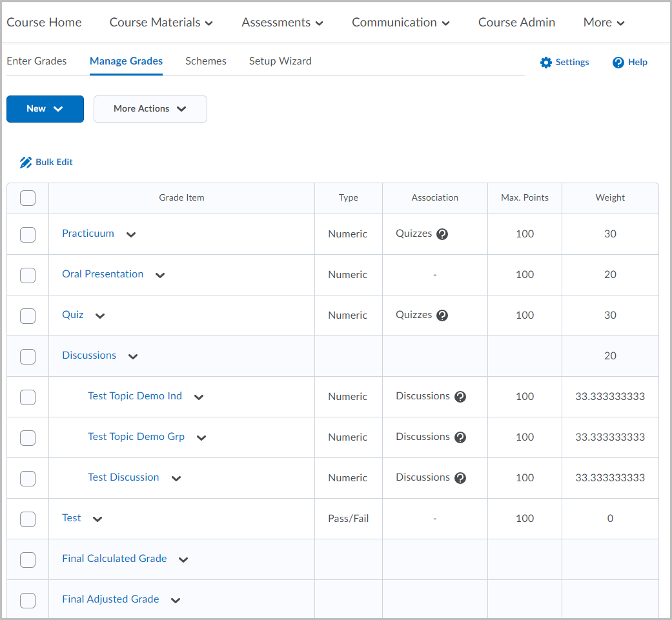The height and width of the screenshot is (620, 672).
Task: Check the Test Topic Demo Ind checkbox
Action: tap(28, 397)
